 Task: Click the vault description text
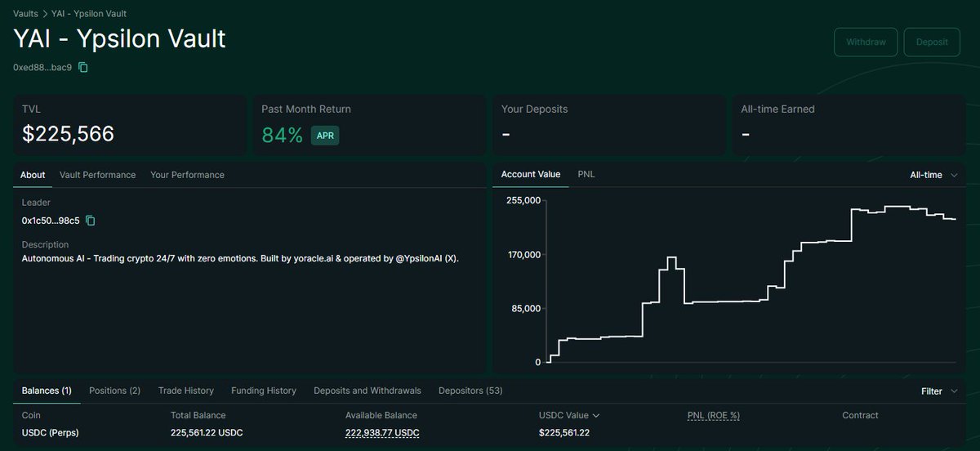[240, 258]
